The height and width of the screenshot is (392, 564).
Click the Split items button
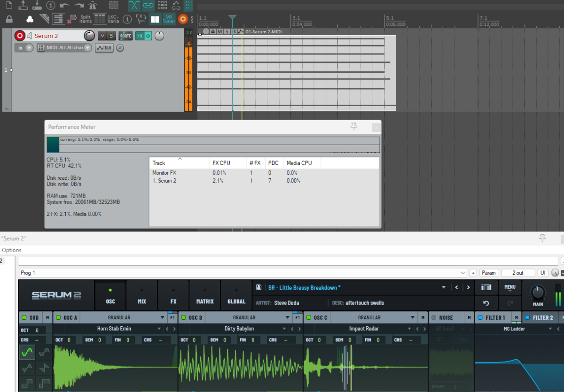click(85, 19)
